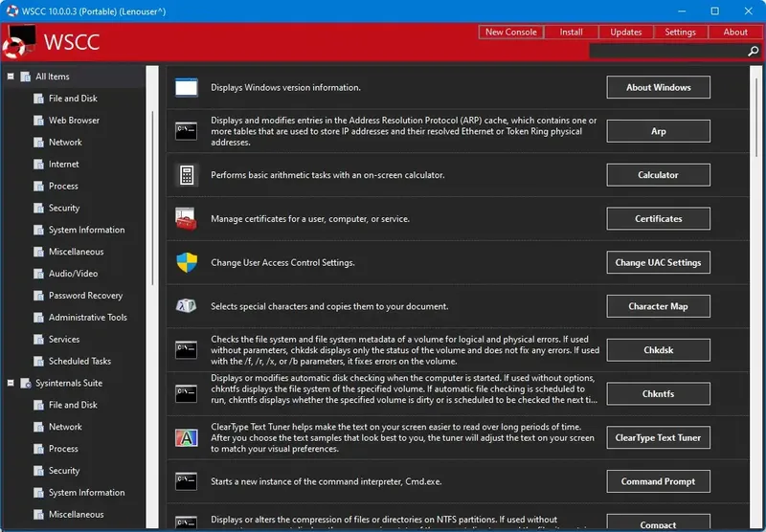Click the search input field
The width and height of the screenshot is (766, 532).
(x=667, y=51)
